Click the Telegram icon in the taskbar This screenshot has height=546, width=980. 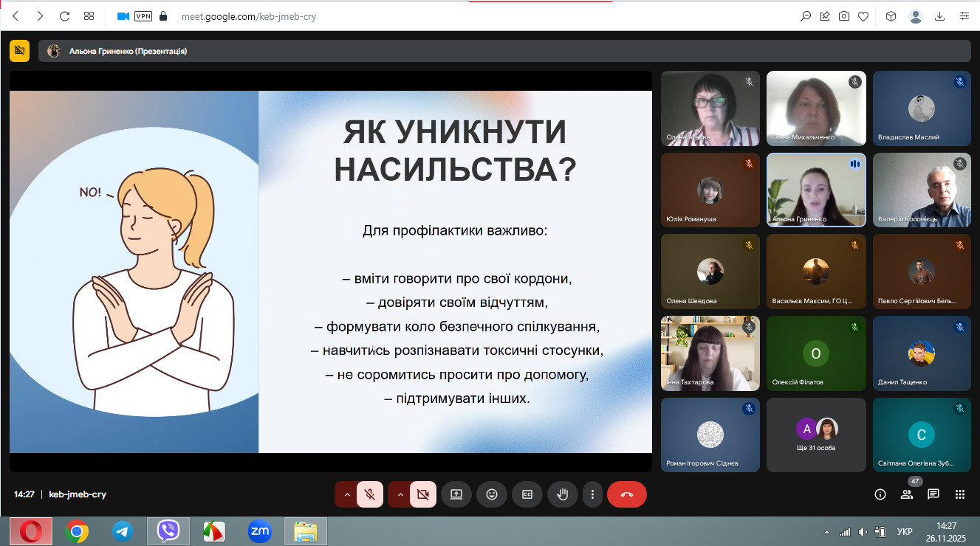tap(123, 531)
